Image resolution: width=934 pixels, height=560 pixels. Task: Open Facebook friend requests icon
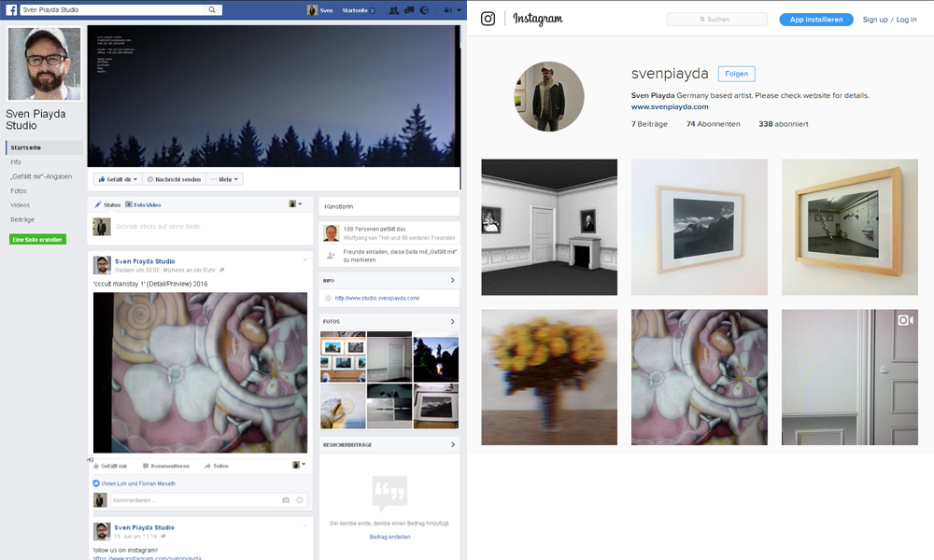click(394, 10)
